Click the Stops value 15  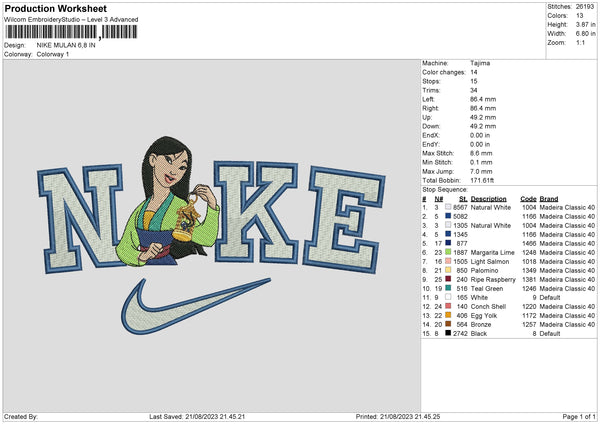474,81
